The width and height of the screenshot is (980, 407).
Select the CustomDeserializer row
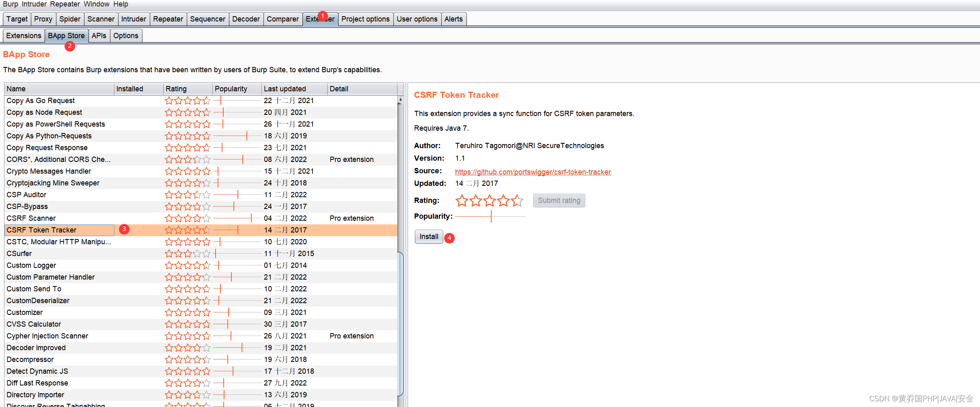point(201,301)
